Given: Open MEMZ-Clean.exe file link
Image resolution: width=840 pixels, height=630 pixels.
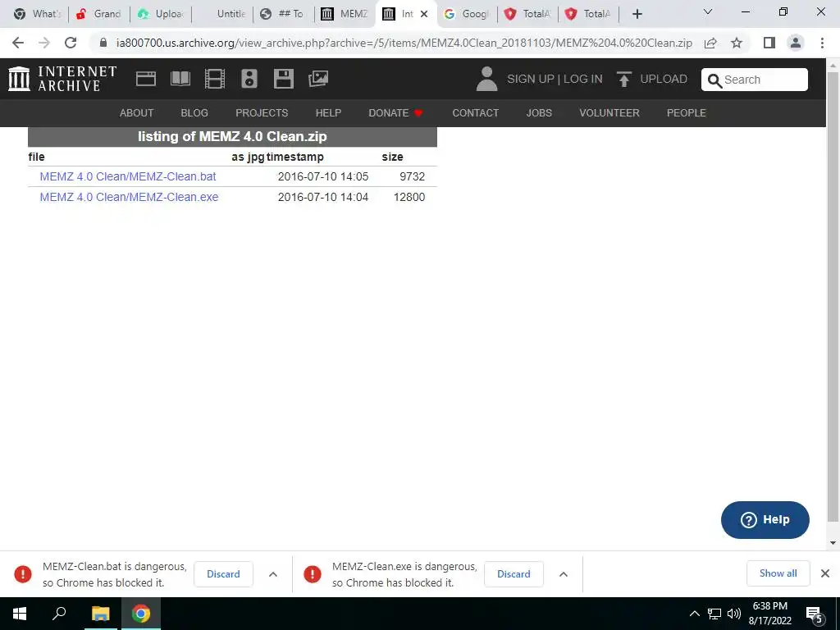Looking at the screenshot, I should pyautogui.click(x=129, y=197).
